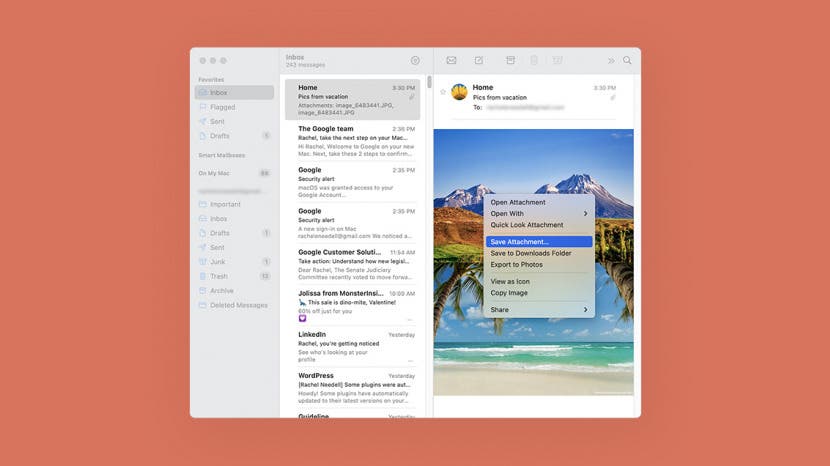Select The Google team message
830x466 pixels.
tap(353, 141)
